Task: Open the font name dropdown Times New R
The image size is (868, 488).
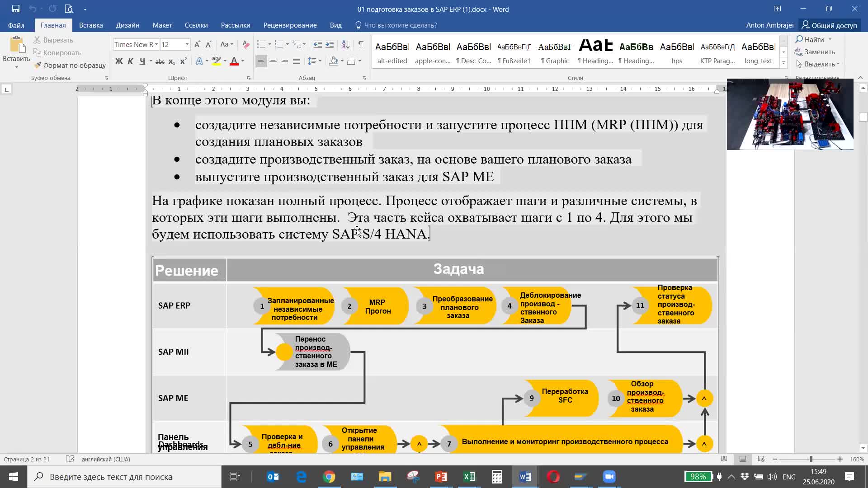Action: point(156,44)
